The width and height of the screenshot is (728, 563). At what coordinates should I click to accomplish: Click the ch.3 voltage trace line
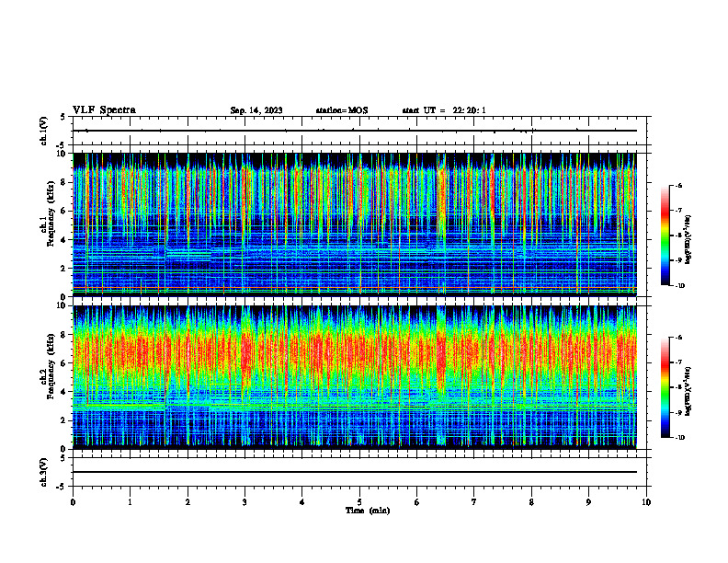click(355, 472)
